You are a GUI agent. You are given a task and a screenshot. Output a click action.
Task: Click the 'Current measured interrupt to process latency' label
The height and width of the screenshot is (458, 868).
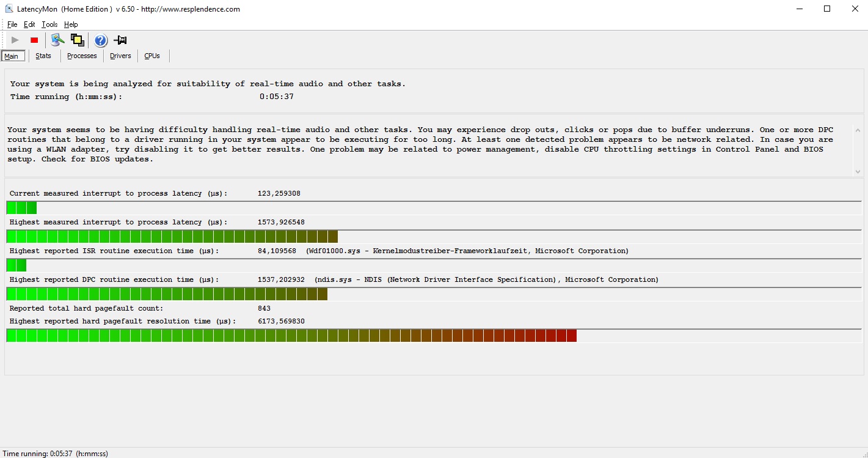(119, 193)
